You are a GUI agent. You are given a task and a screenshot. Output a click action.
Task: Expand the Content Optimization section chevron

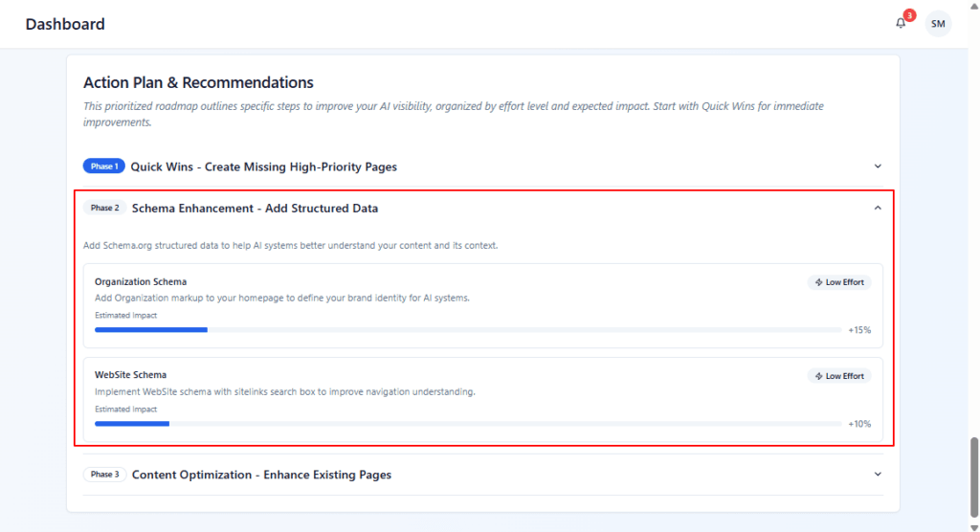pyautogui.click(x=878, y=475)
